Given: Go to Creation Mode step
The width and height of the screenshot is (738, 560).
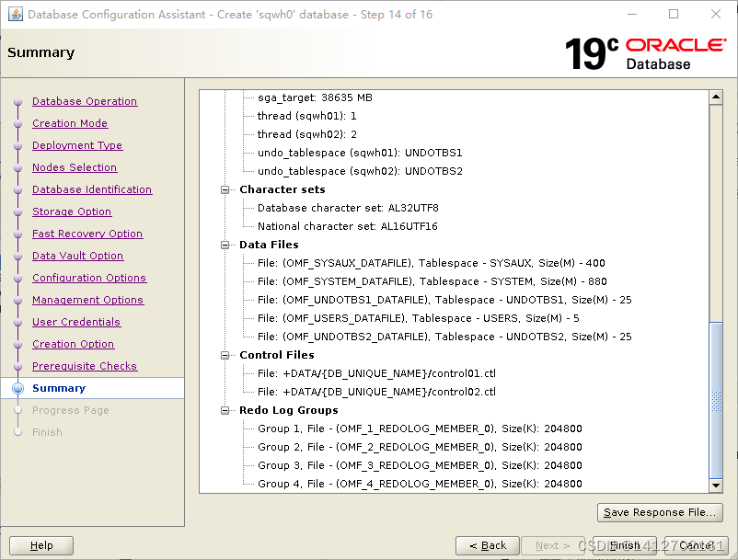Looking at the screenshot, I should tap(70, 123).
